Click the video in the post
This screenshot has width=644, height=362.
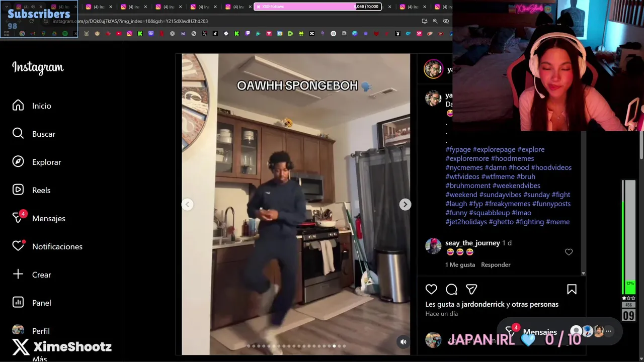click(296, 204)
